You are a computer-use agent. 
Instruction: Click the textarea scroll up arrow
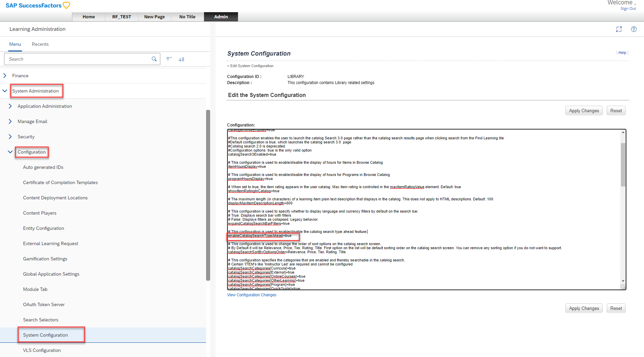click(623, 132)
